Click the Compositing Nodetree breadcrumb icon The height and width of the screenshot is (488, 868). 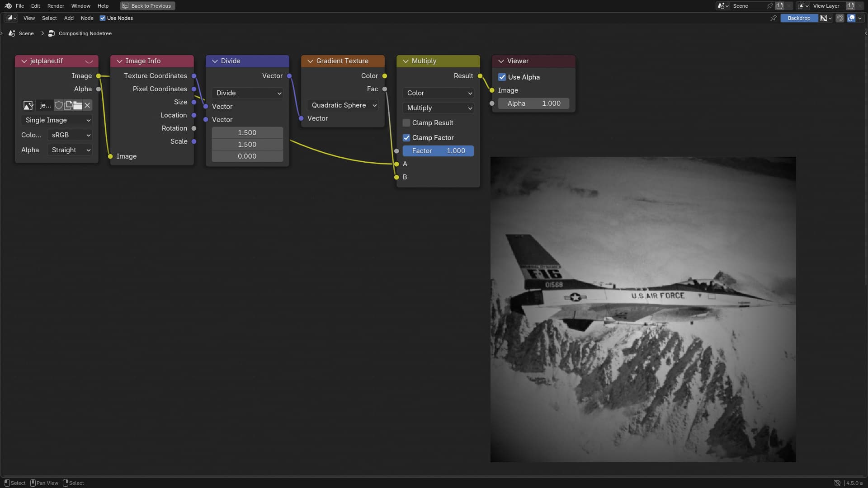pos(52,33)
